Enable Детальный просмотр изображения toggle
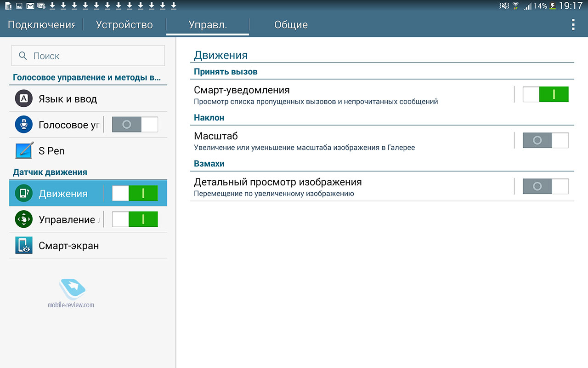Viewport: 588px width, 368px height. (546, 186)
